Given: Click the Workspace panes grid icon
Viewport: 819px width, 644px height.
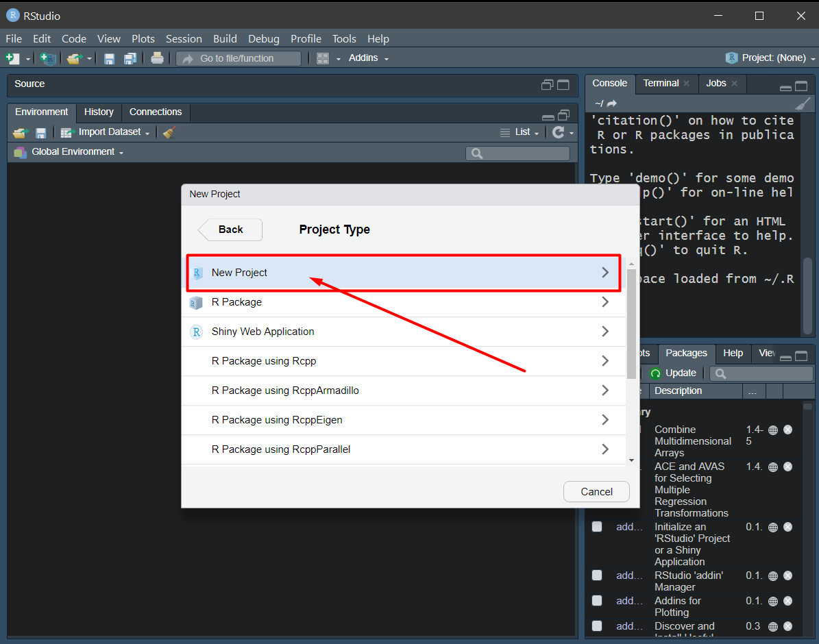Looking at the screenshot, I should pos(323,58).
